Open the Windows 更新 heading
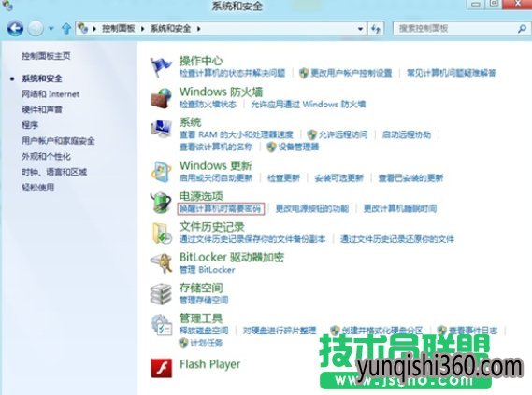The height and width of the screenshot is (395, 532). tap(216, 165)
